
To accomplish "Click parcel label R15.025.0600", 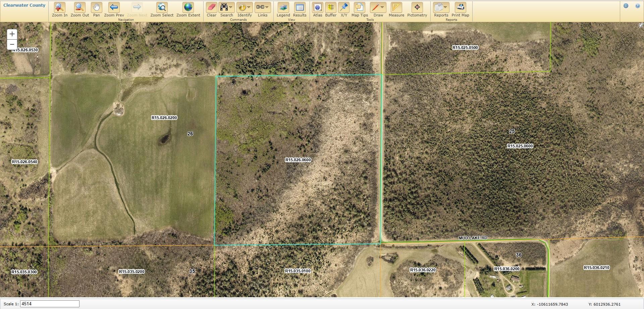I will pos(520,146).
